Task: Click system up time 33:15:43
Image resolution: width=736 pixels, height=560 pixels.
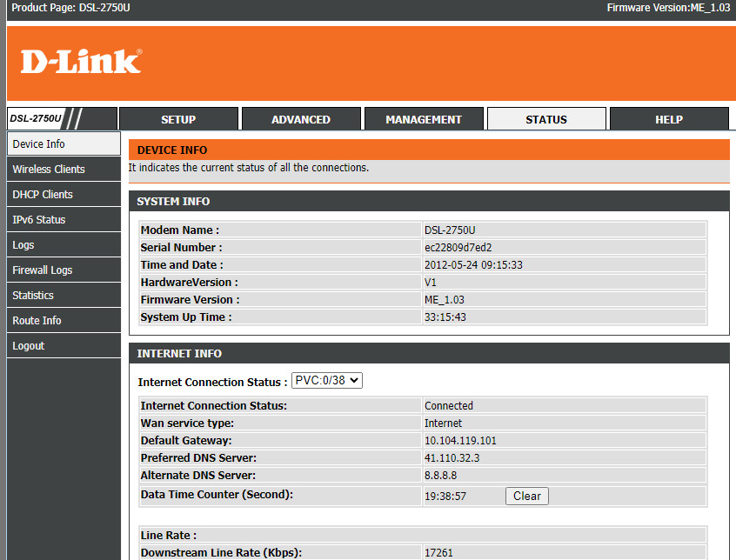Action: pos(445,317)
